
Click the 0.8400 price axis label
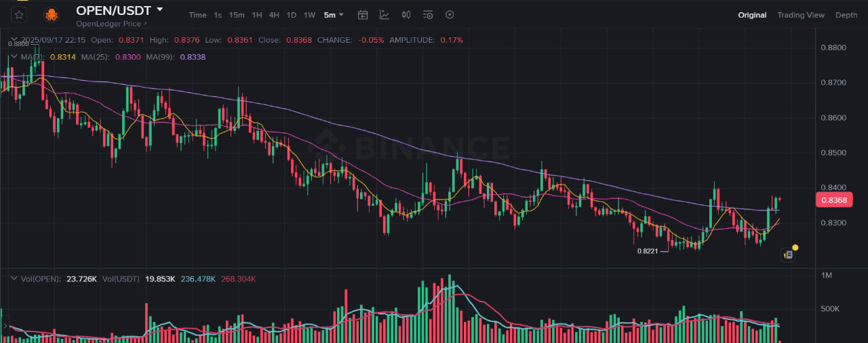833,188
